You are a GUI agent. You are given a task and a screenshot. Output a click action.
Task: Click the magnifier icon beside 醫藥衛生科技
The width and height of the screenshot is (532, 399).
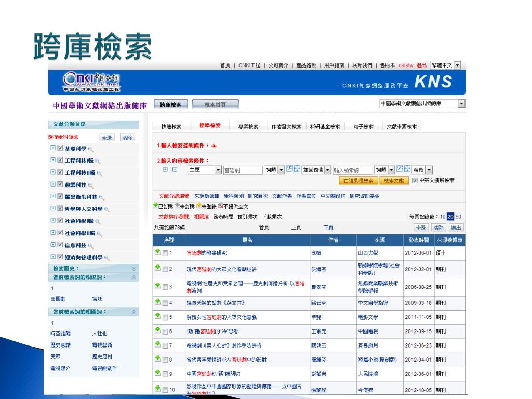101,197
